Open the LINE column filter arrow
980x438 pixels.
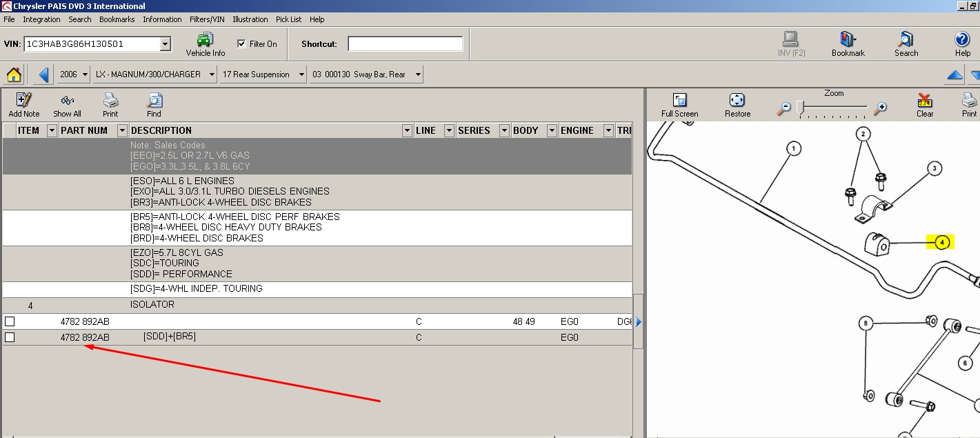click(x=449, y=130)
